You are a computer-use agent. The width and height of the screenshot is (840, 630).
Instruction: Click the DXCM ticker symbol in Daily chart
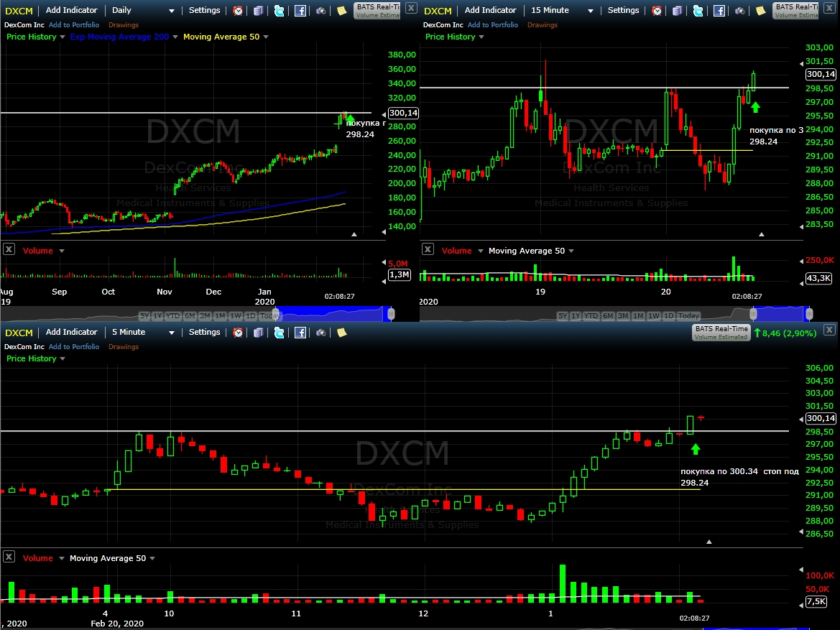19,11
